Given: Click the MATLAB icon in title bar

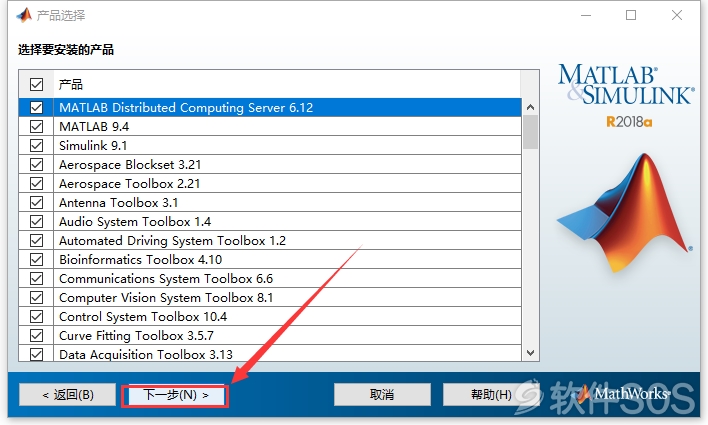Looking at the screenshot, I should 24,15.
